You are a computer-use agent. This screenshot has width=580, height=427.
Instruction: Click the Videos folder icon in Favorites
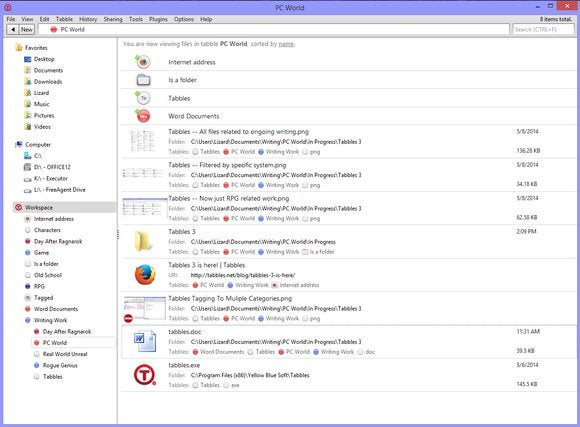click(27, 127)
